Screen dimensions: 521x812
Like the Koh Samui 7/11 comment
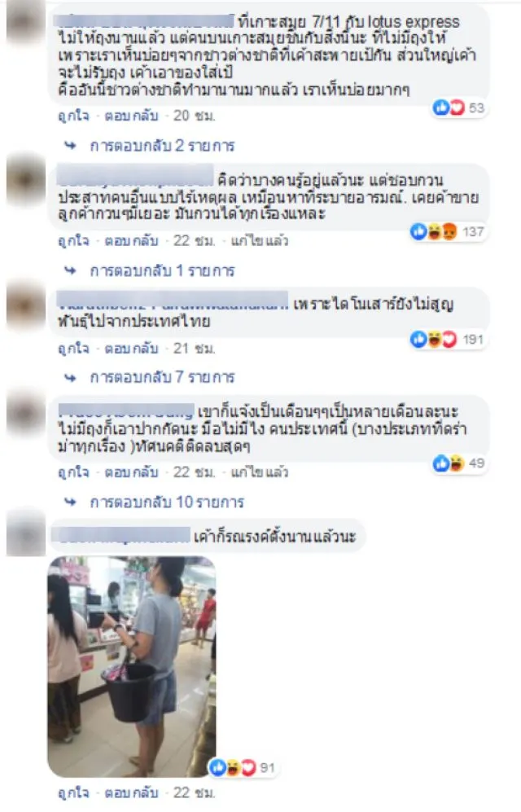[x=73, y=116]
